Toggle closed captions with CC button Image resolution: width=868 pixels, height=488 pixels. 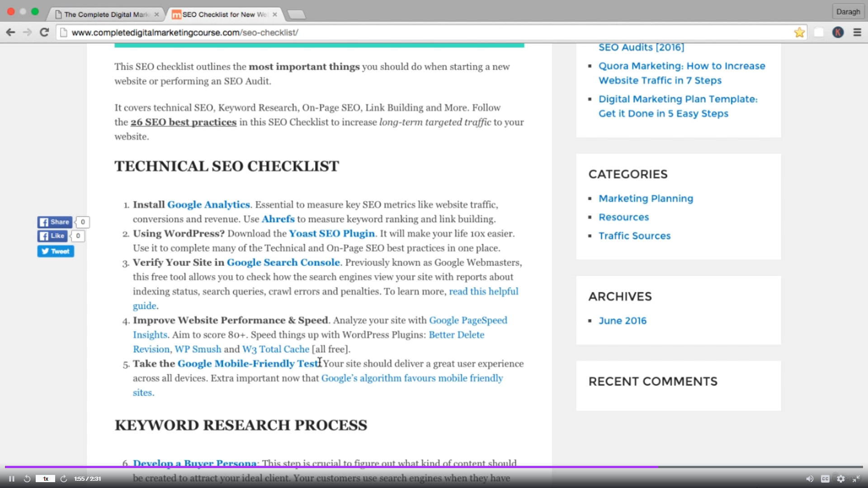coord(825,479)
